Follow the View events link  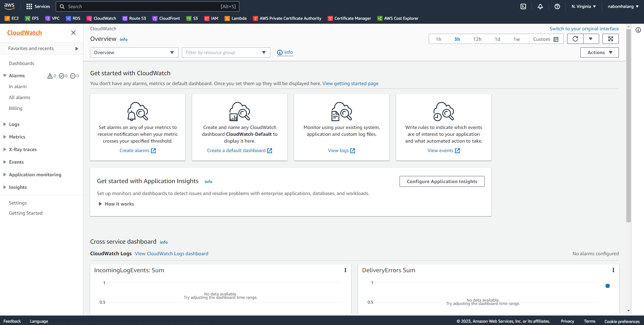[x=443, y=150]
